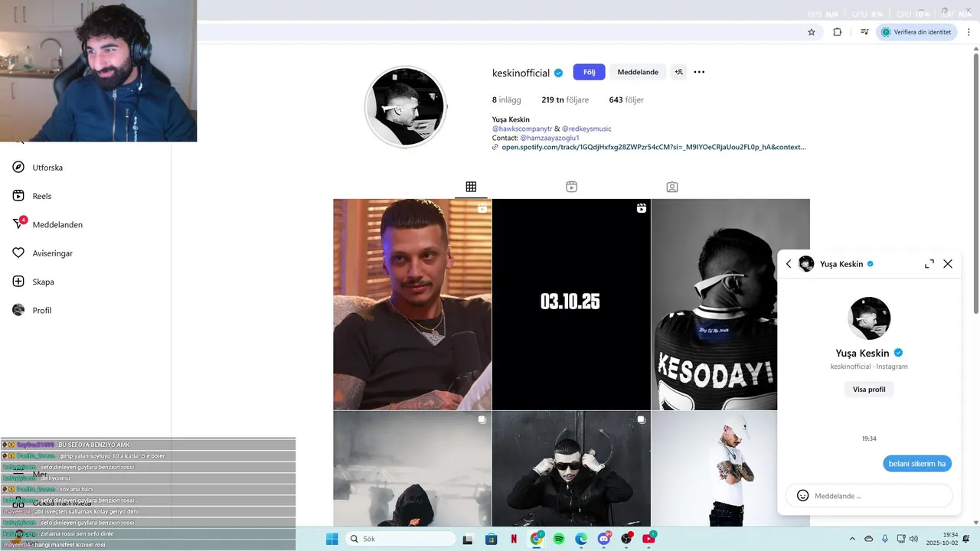
Task: Open volume control in system tray
Action: [913, 539]
